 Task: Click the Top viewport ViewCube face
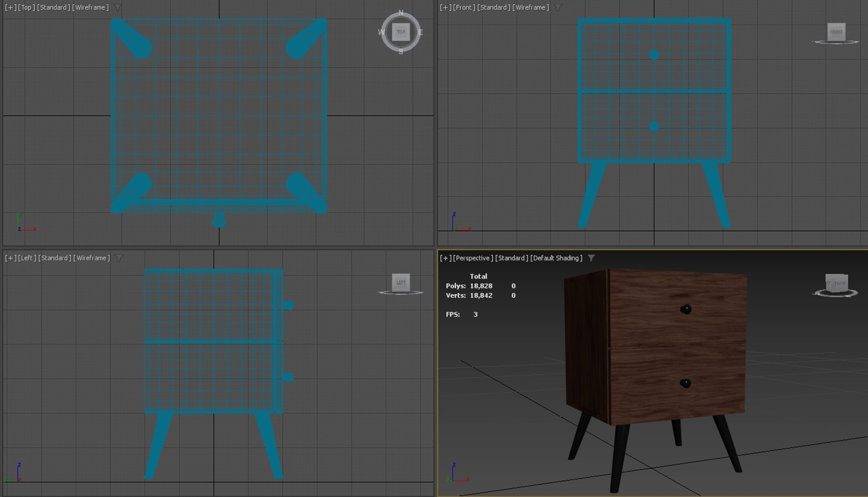coord(401,32)
